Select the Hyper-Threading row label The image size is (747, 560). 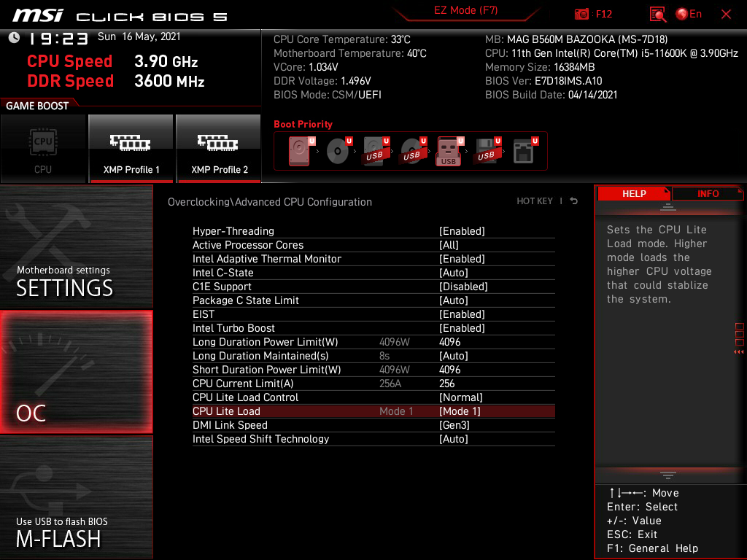point(233,231)
